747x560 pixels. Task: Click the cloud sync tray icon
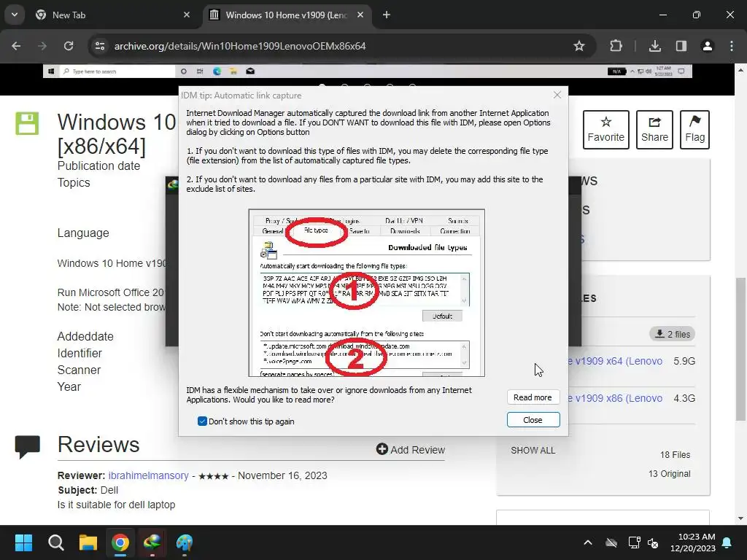click(x=611, y=542)
